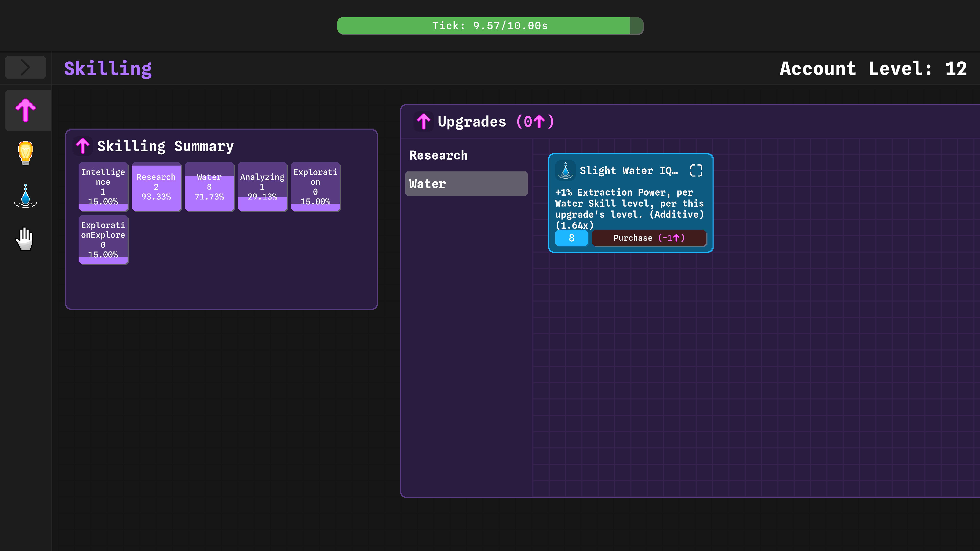
Task: Select the ExplorationExplore skill tile
Action: (103, 240)
